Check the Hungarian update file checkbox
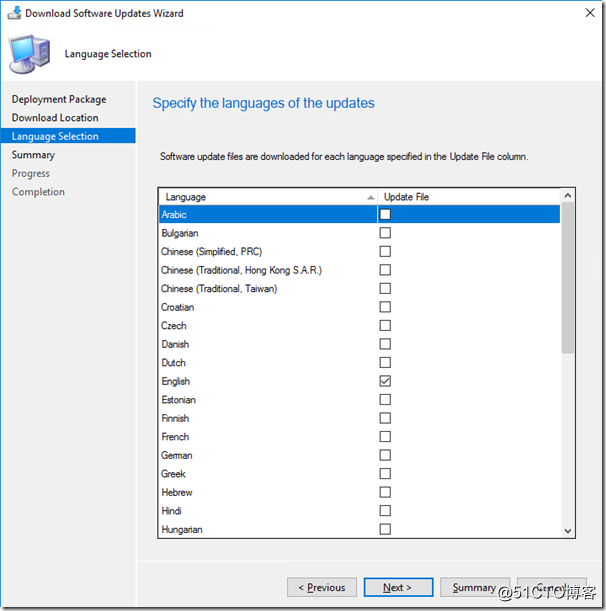The height and width of the screenshot is (611, 606). click(385, 529)
